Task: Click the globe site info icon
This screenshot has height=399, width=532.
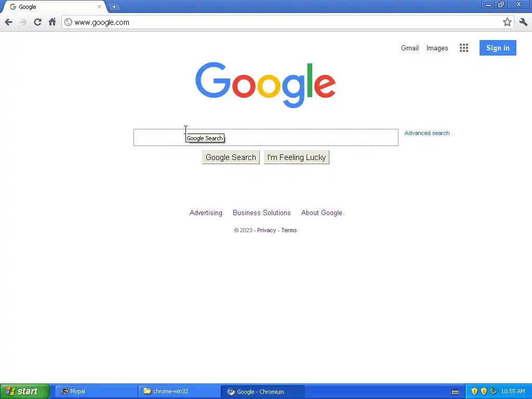Action: click(68, 22)
